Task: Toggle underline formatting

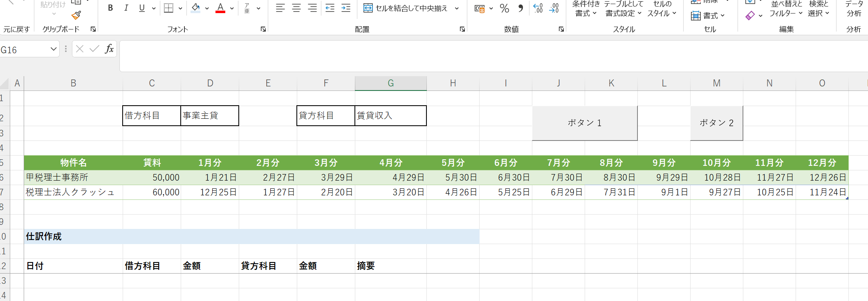Action: [x=142, y=8]
